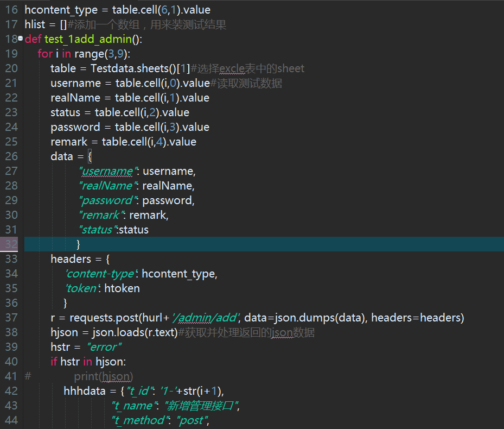Viewport: 504px width, 429px height.
Task: Click the "password" dictionary key string
Action: tap(109, 200)
